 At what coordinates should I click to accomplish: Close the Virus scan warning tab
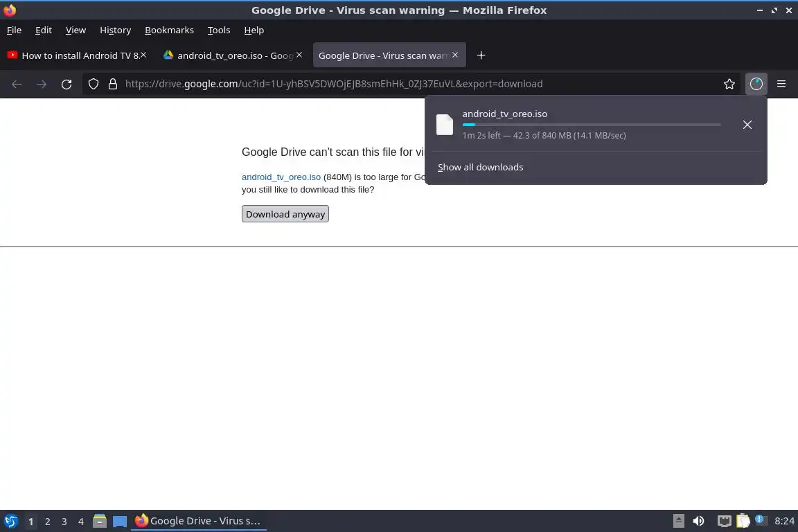[455, 55]
